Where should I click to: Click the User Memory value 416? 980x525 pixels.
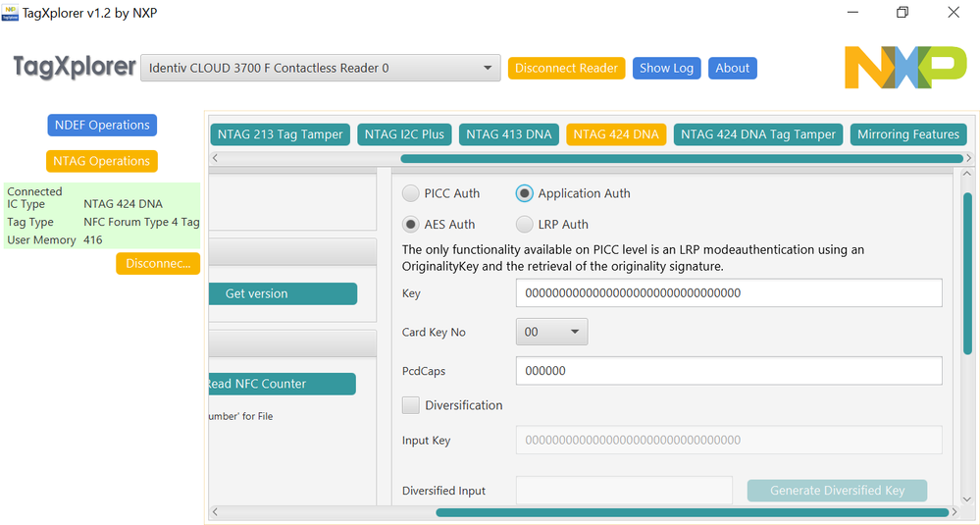[x=92, y=240]
